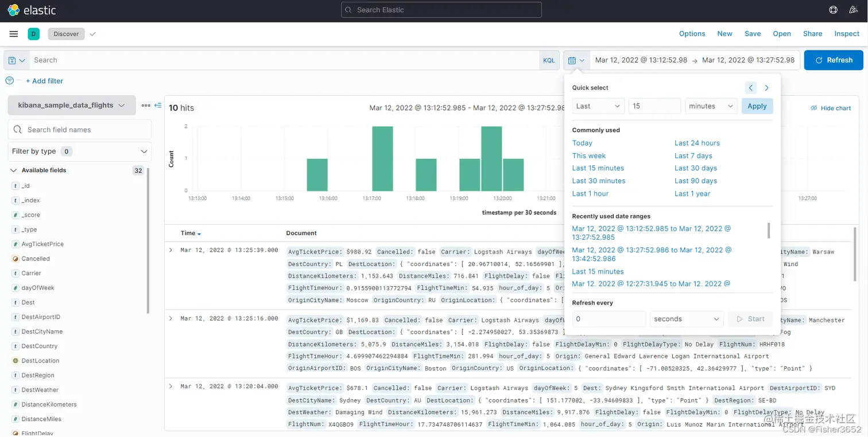Collapse the Available fields section
The width and height of the screenshot is (868, 437).
[14, 170]
